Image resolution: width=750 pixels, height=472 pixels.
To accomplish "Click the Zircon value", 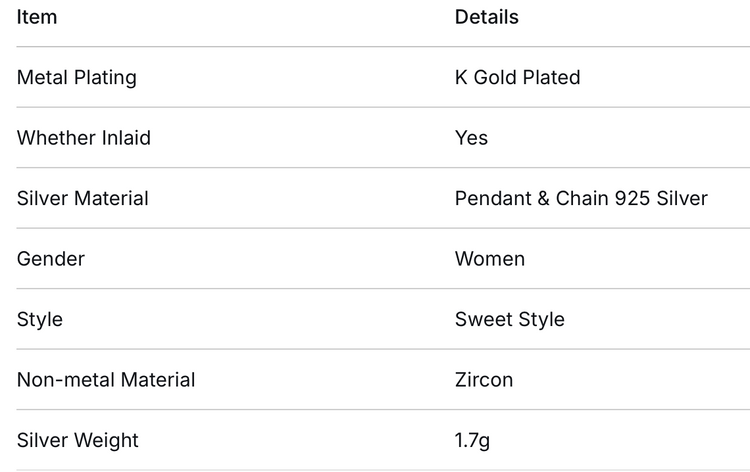I will (484, 380).
